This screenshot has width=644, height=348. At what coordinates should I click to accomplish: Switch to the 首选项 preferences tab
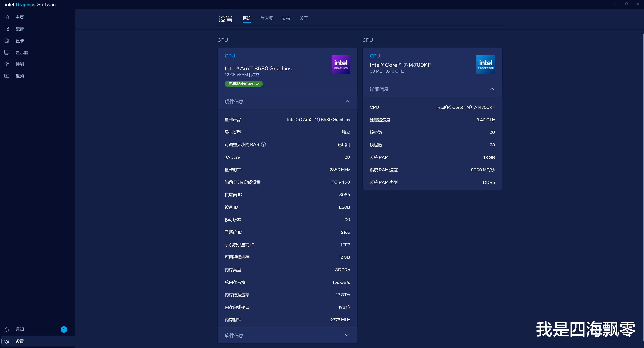pos(266,18)
